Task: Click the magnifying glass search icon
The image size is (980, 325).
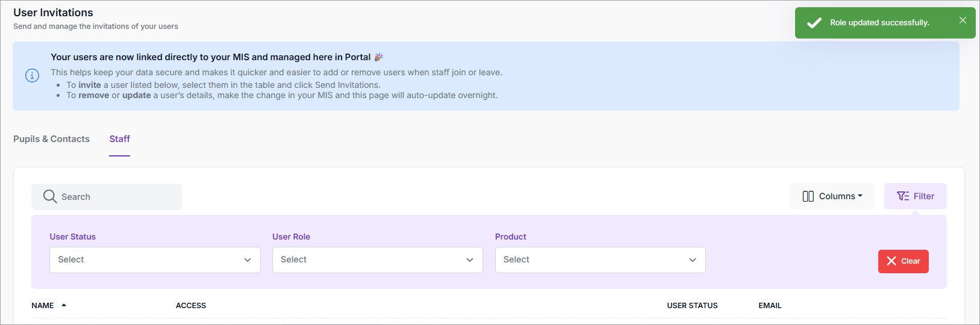Action: (x=50, y=197)
